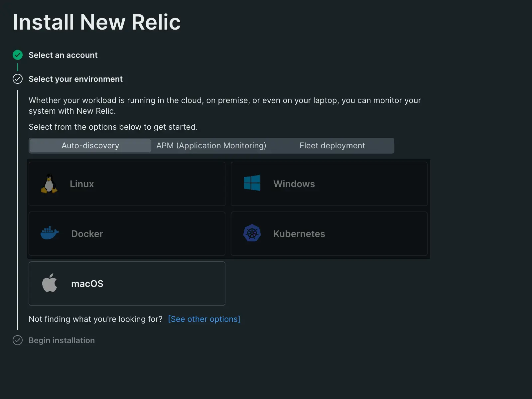Click step circle beside Begin installation
This screenshot has height=399, width=532.
click(18, 340)
